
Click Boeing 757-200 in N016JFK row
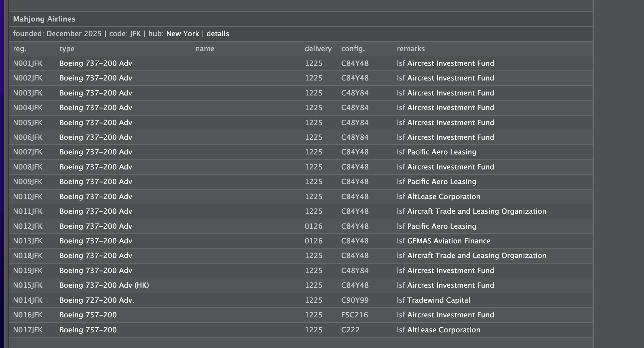point(88,315)
